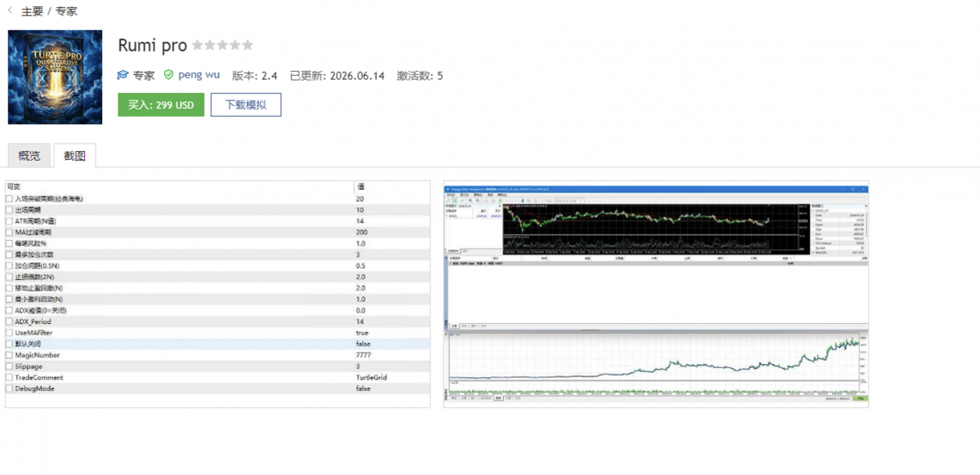
Task: Click the 下載模拟 demo download button
Action: point(246,104)
